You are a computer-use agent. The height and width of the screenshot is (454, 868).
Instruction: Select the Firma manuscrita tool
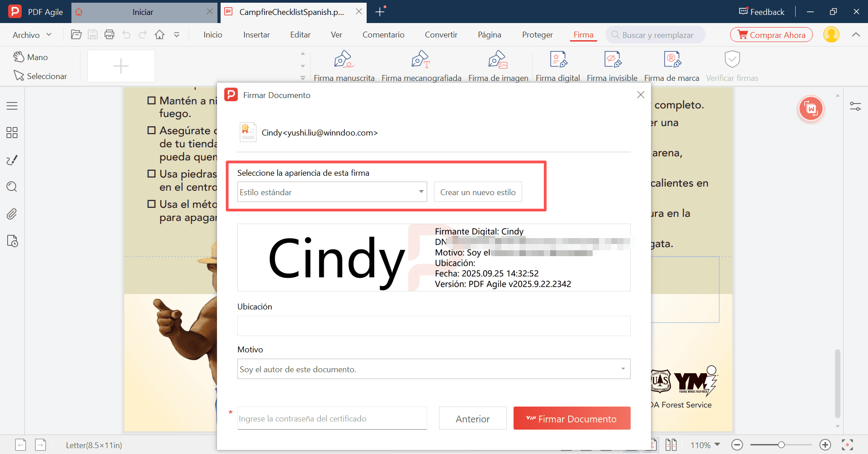click(x=344, y=60)
